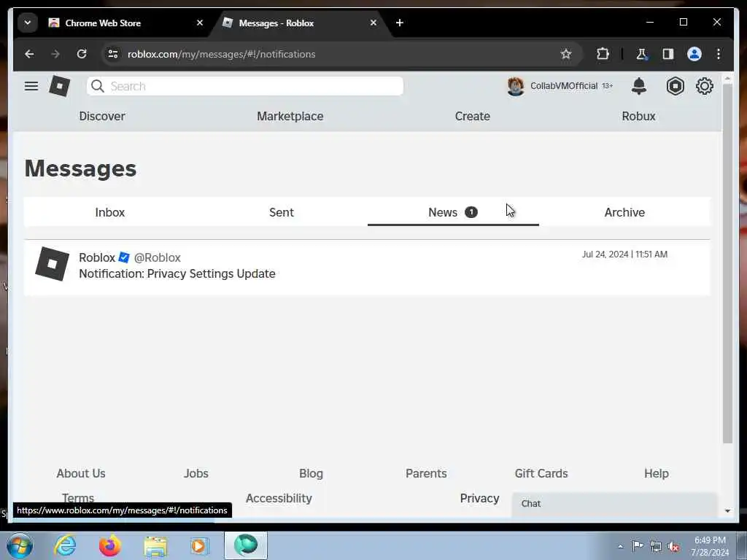The height and width of the screenshot is (560, 747).
Task: Switch to the Archive tab
Action: [624, 212]
